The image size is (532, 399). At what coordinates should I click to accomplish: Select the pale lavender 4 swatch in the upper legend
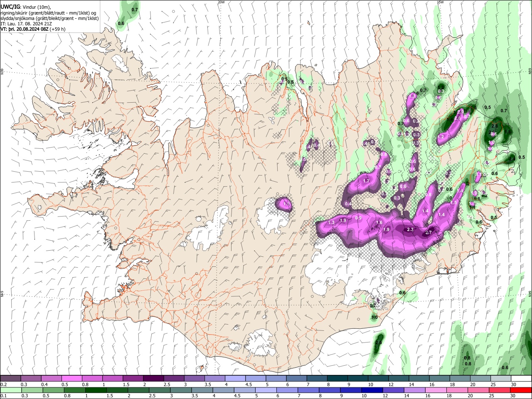click(235, 379)
